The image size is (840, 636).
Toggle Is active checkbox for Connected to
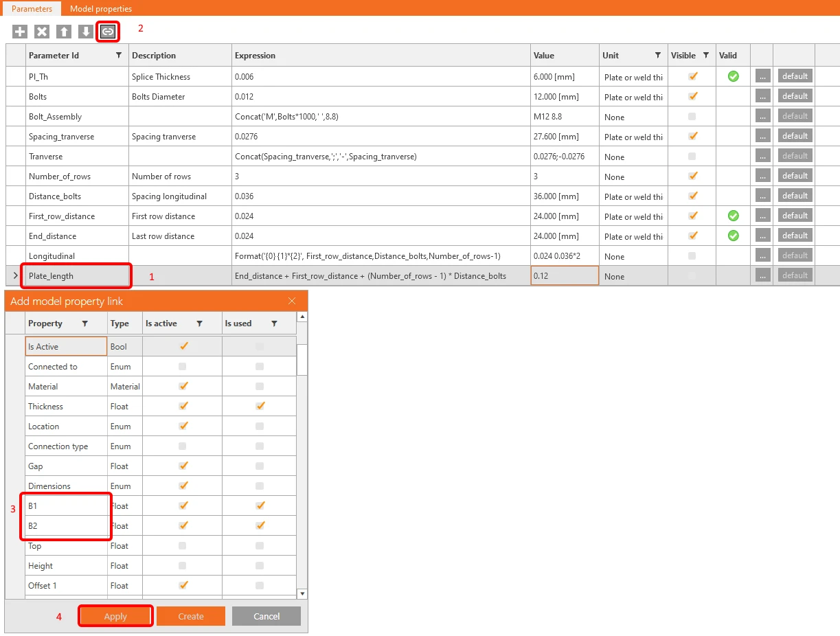pos(183,367)
